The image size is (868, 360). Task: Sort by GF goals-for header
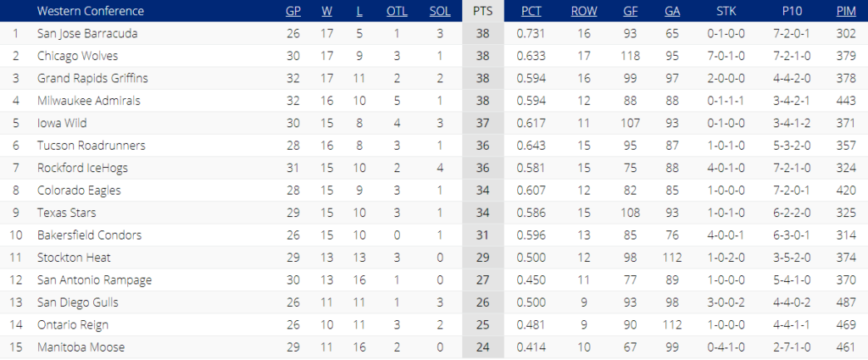coord(630,11)
